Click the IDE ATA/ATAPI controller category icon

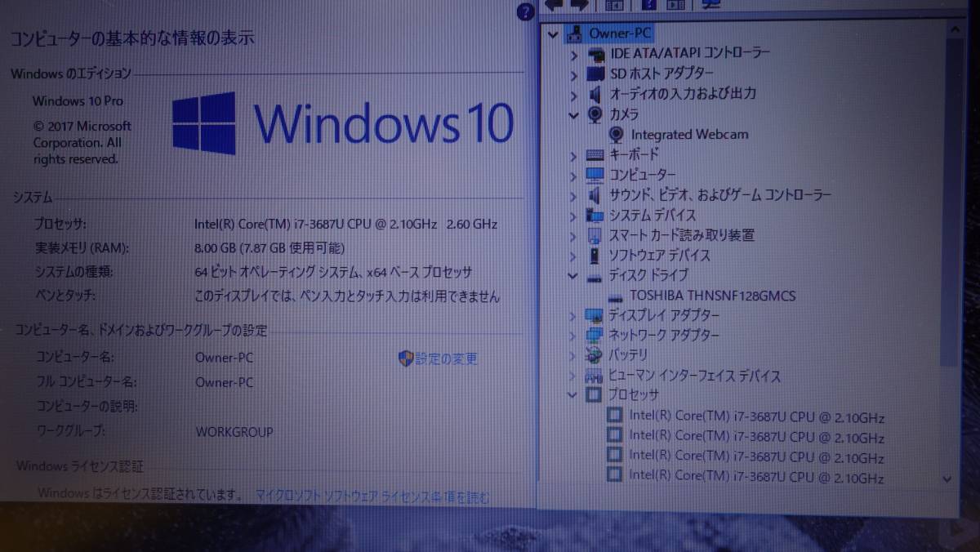point(596,53)
